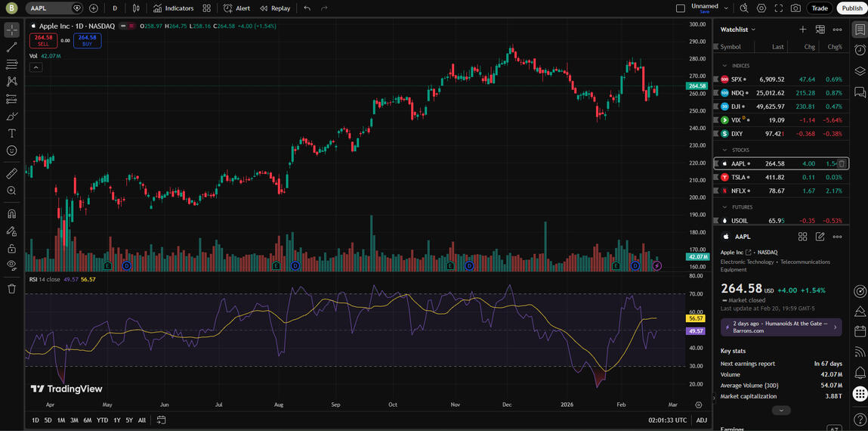Collapse the indicator legend chevron
The height and width of the screenshot is (431, 868).
(36, 67)
